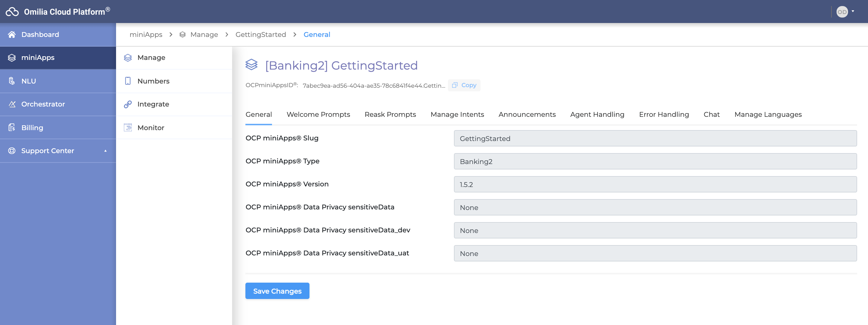Click the Dashboard home icon
Viewport: 868px width, 325px height.
tap(12, 34)
